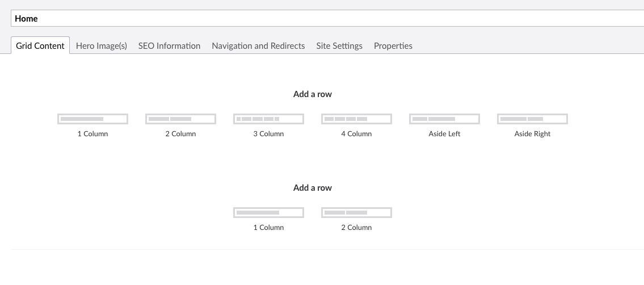Switch to the Grid Content tab
This screenshot has height=285, width=644.
(40, 46)
